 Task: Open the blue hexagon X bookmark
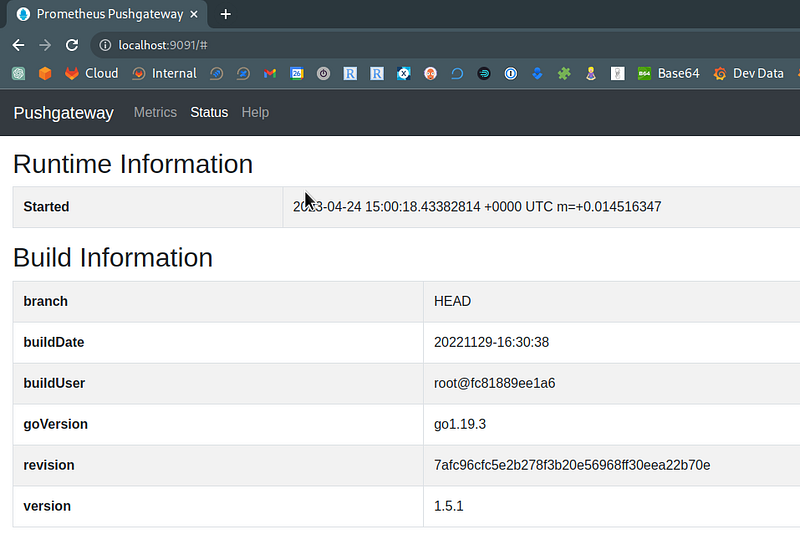(404, 73)
